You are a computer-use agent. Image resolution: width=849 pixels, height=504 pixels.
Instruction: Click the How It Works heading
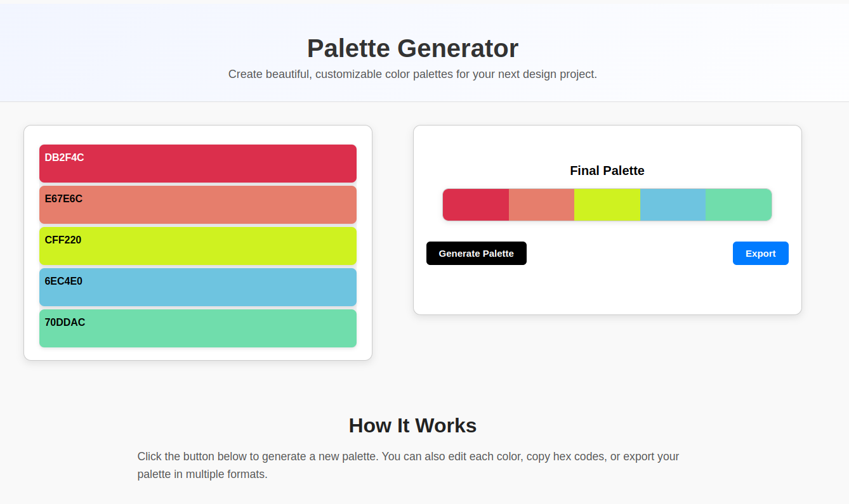(412, 425)
